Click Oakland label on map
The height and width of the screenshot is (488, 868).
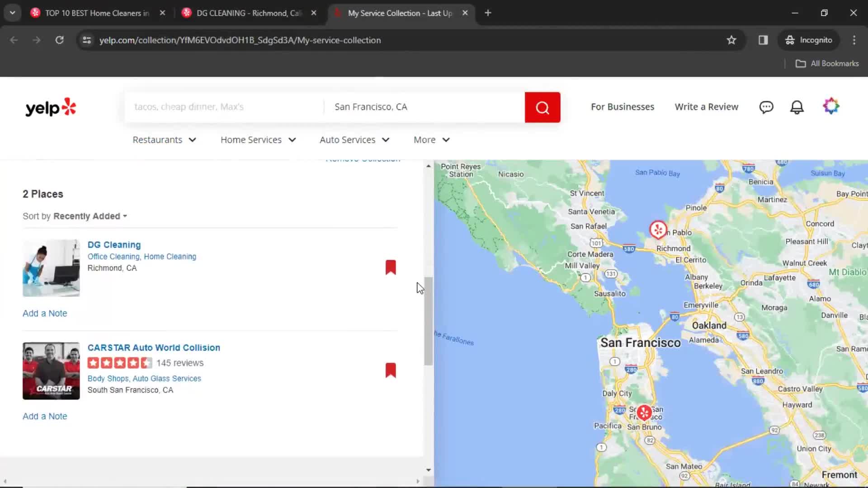(709, 325)
